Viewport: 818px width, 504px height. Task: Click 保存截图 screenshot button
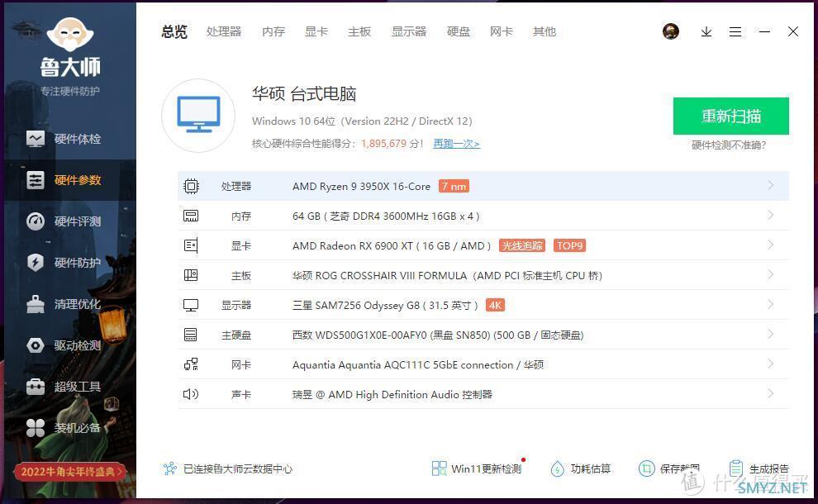pyautogui.click(x=669, y=468)
